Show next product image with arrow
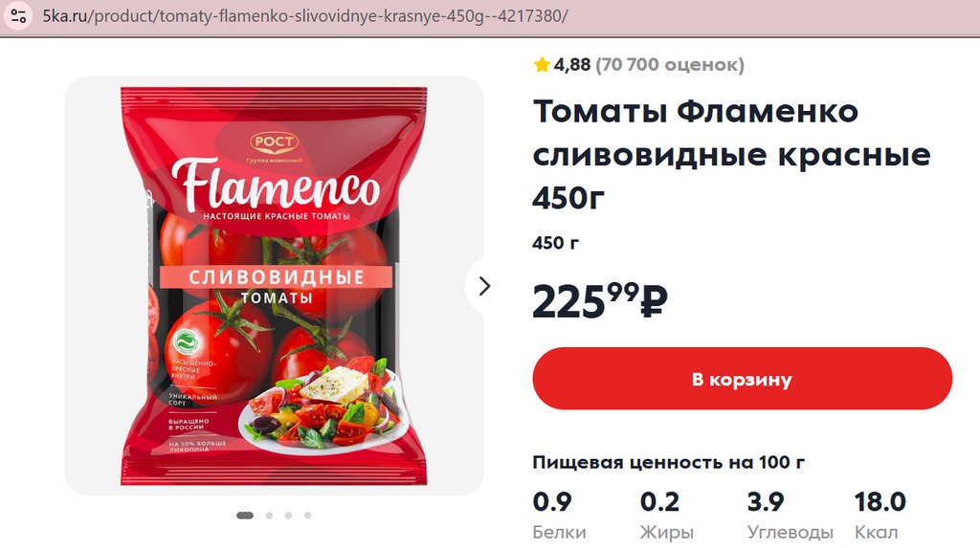Viewport: 980px width, 548px height. pyautogui.click(x=483, y=286)
